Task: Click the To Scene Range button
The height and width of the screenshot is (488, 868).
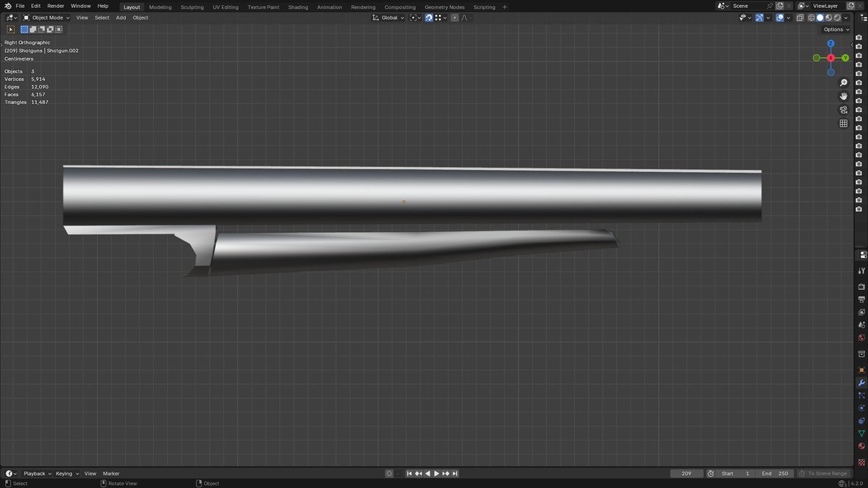Action: click(824, 474)
